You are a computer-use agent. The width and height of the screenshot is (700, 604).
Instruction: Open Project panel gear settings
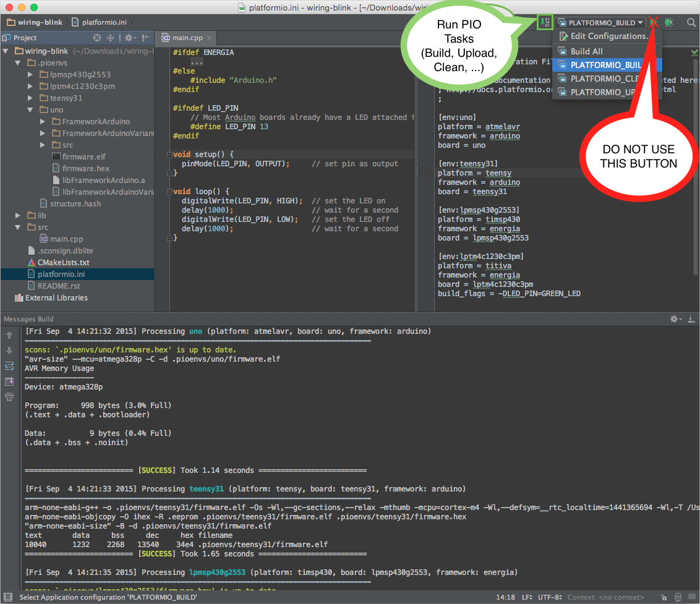click(130, 38)
